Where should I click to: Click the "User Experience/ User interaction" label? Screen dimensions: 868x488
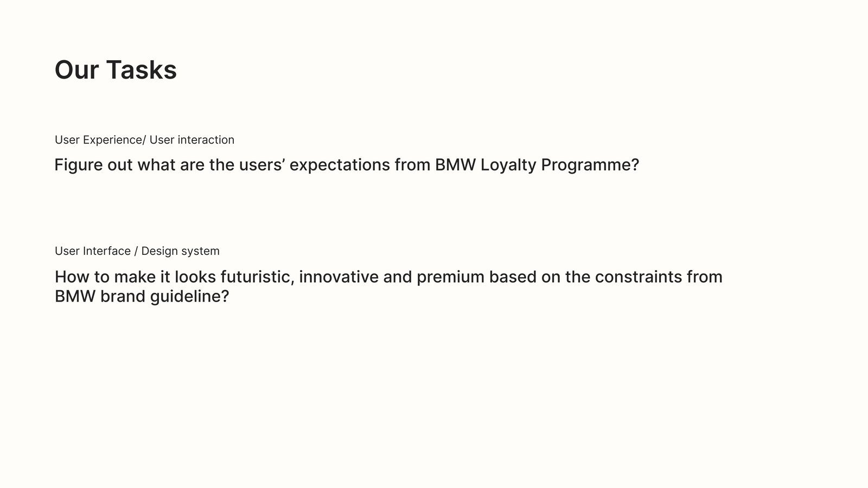pos(144,140)
